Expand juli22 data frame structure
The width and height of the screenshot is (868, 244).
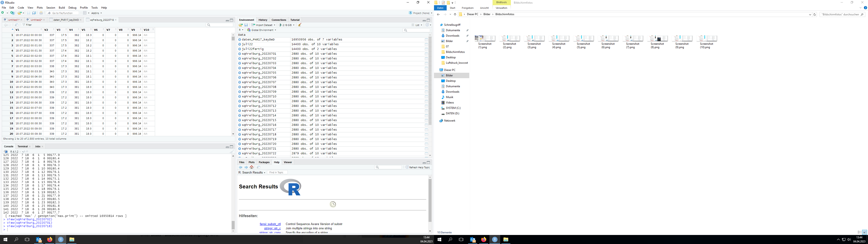tap(240, 44)
